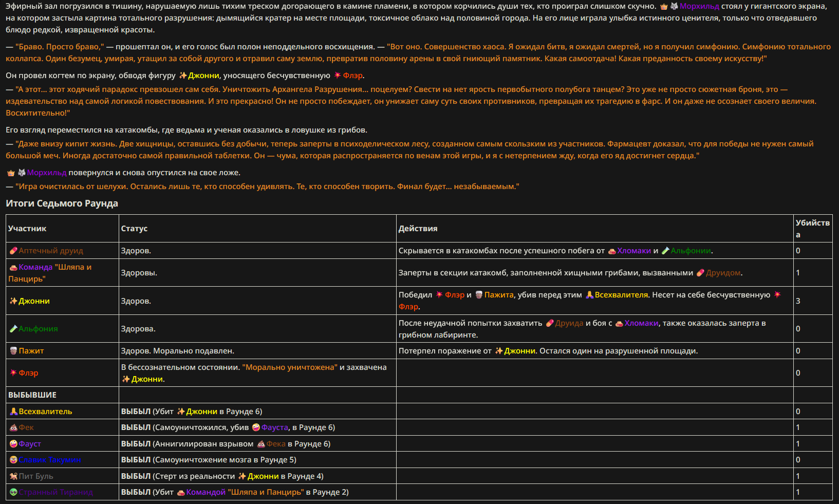Click "Командой" in Странный Тиранид's status cell
839x504 pixels.
tap(206, 492)
